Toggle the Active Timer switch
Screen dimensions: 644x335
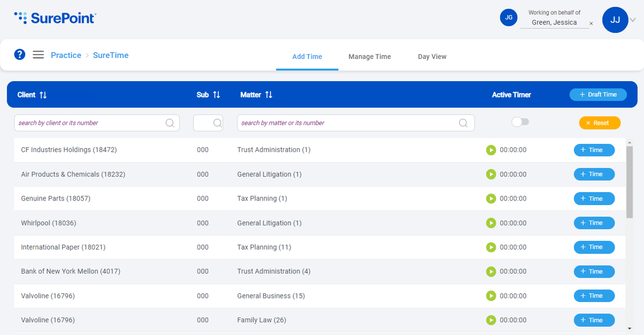(520, 122)
